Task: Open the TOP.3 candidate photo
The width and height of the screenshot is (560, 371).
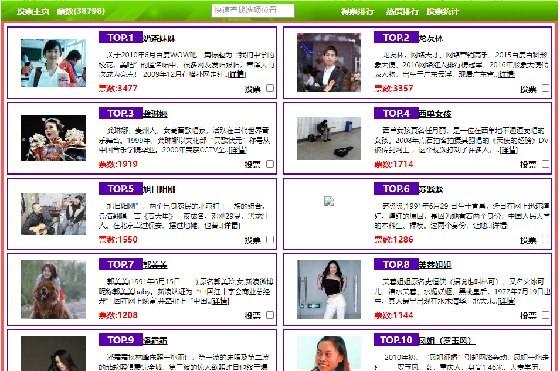Action: 53,138
